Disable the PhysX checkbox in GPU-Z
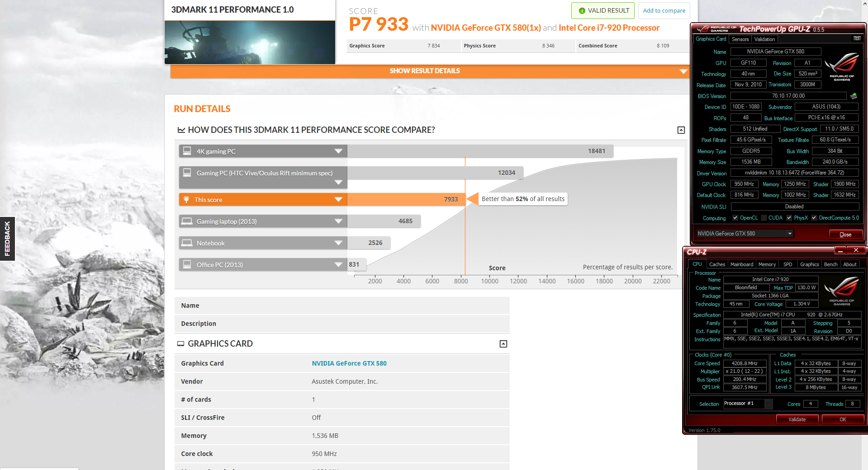Screen dimensions: 868x470 tap(789, 218)
